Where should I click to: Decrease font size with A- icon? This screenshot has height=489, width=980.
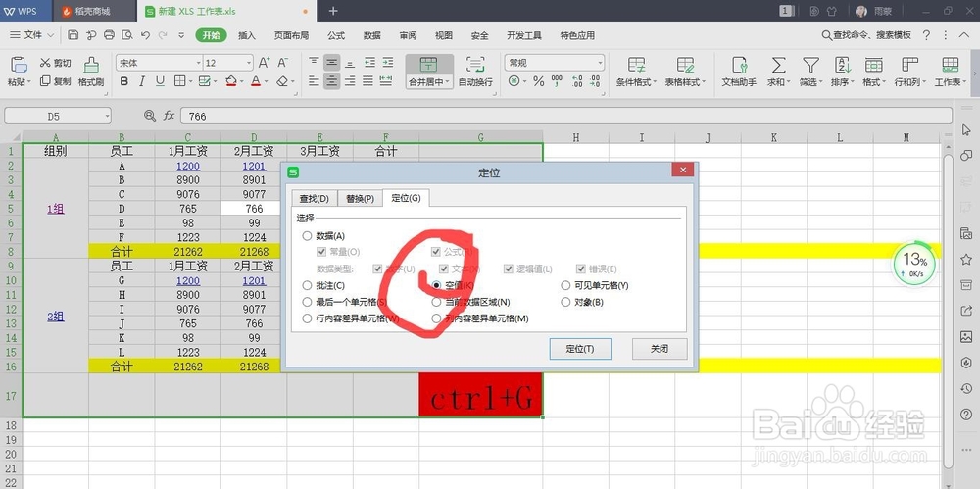[x=283, y=63]
